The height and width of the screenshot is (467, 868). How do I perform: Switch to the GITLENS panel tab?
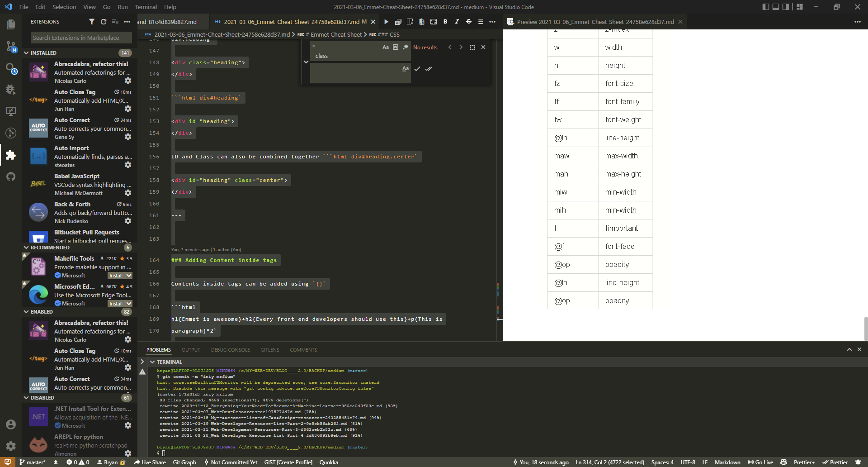pyautogui.click(x=270, y=350)
